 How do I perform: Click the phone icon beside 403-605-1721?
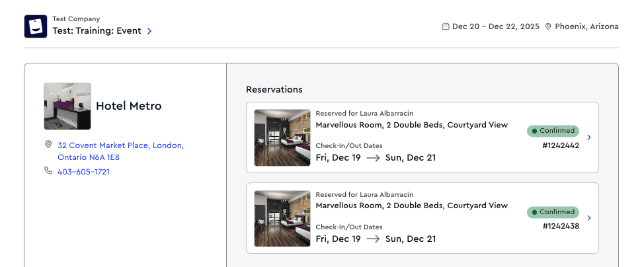click(x=48, y=171)
